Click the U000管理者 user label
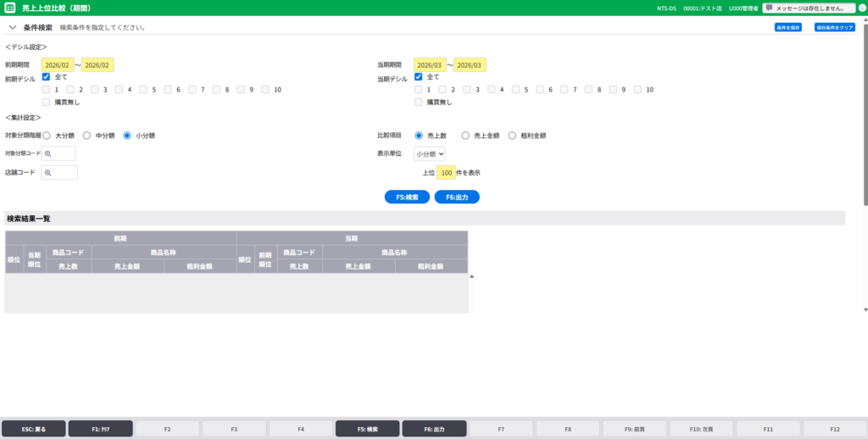Screen dimensions: 868x439 click(743, 8)
